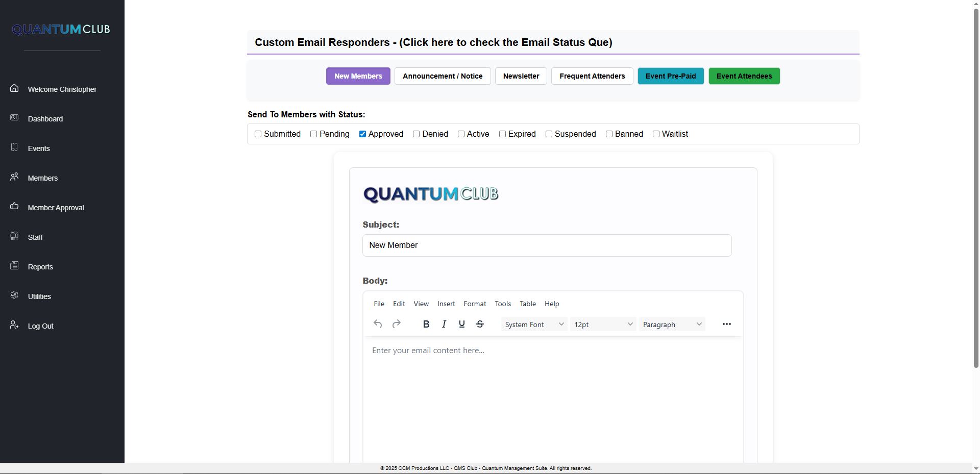Click the Event Attendees button
The image size is (980, 474).
[744, 76]
